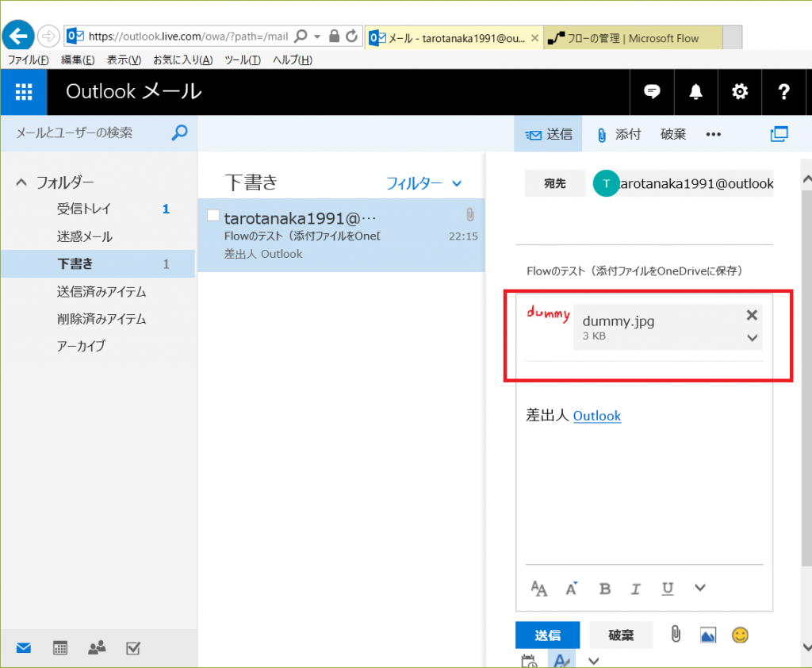
Task: Click the browser back arrow button
Action: [x=18, y=36]
